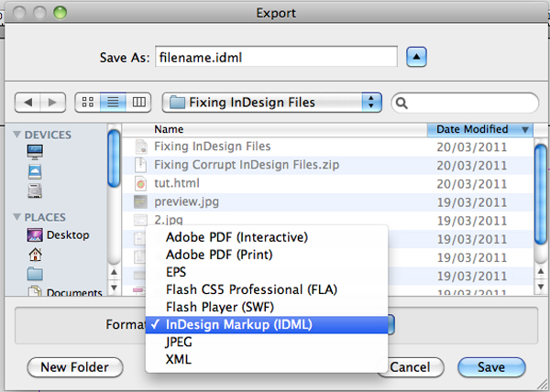This screenshot has width=550, height=392.
Task: Click the sidebar scrollbar thumb
Action: tap(114, 158)
